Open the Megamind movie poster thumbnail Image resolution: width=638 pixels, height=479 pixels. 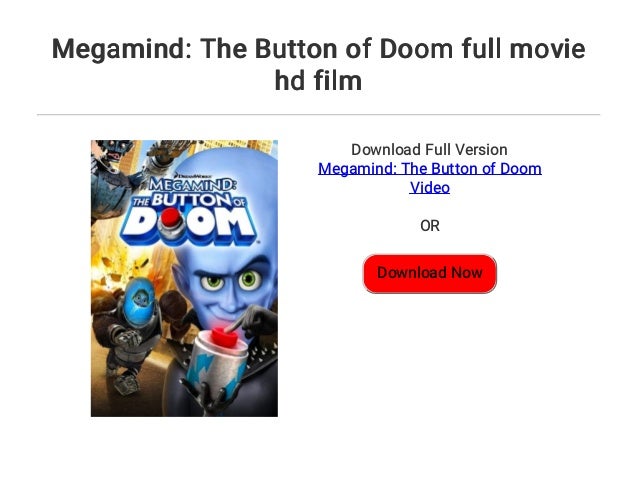(184, 278)
